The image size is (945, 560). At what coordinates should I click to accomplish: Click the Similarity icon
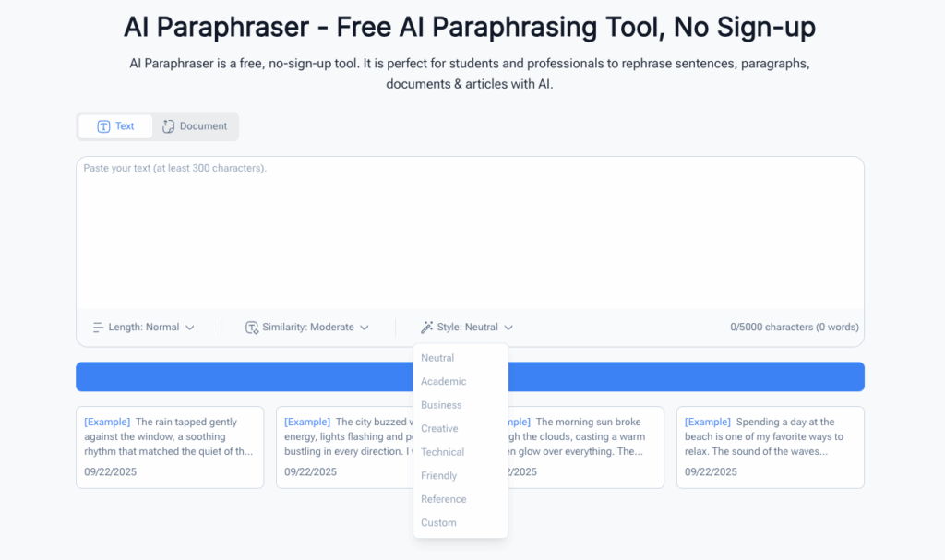pos(252,328)
